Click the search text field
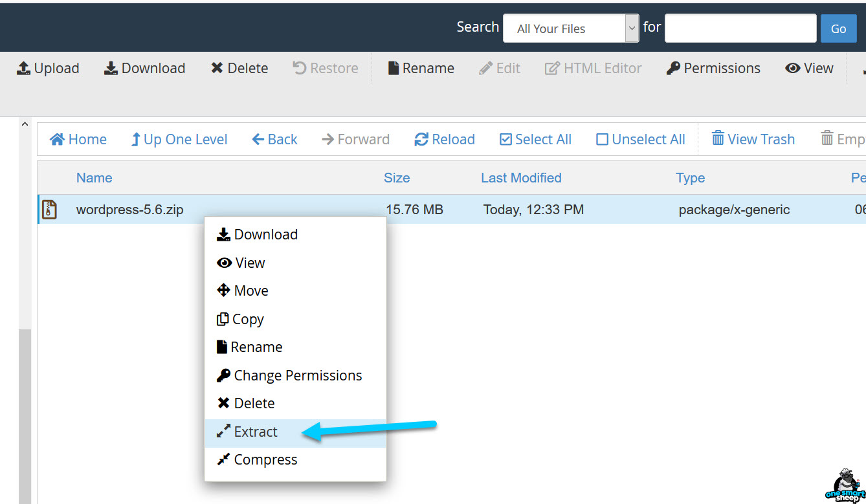This screenshot has width=866, height=504. coord(740,28)
